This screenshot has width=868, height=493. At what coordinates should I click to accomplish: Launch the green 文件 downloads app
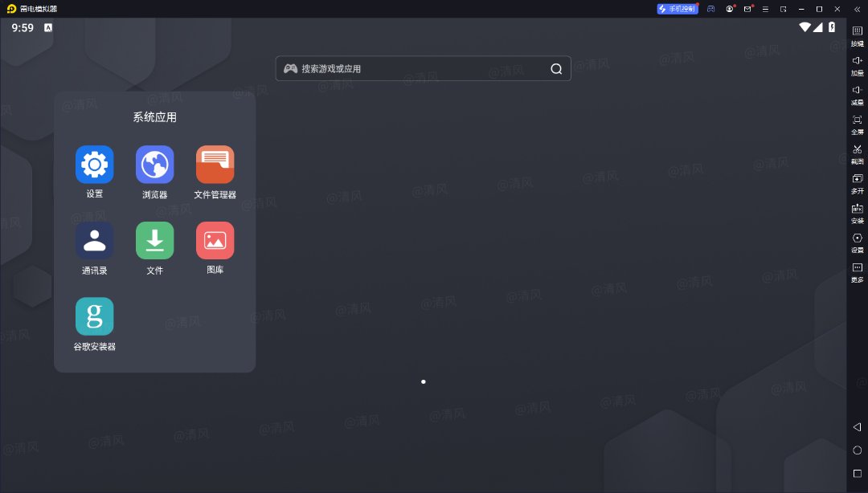click(154, 241)
